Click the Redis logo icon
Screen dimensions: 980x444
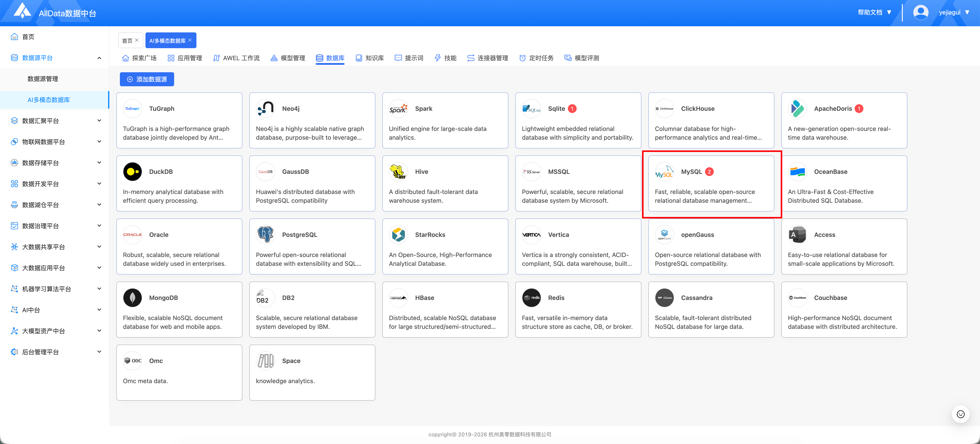tap(532, 298)
